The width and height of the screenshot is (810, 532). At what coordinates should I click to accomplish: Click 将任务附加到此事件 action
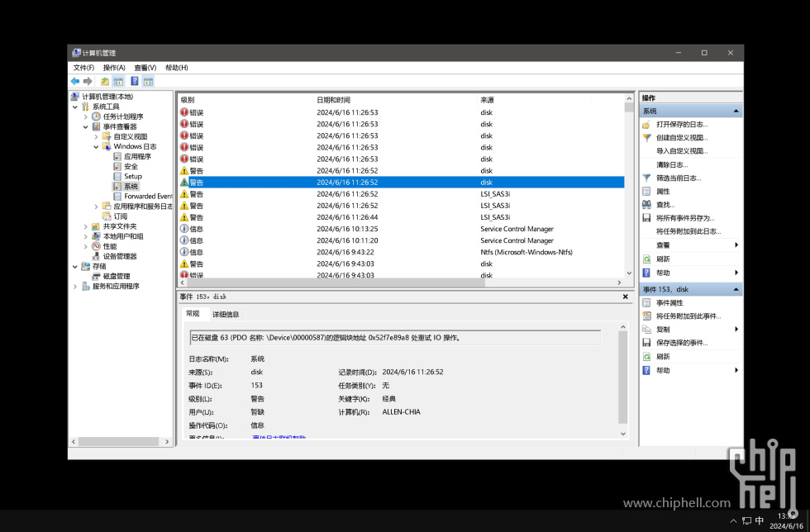pos(688,316)
